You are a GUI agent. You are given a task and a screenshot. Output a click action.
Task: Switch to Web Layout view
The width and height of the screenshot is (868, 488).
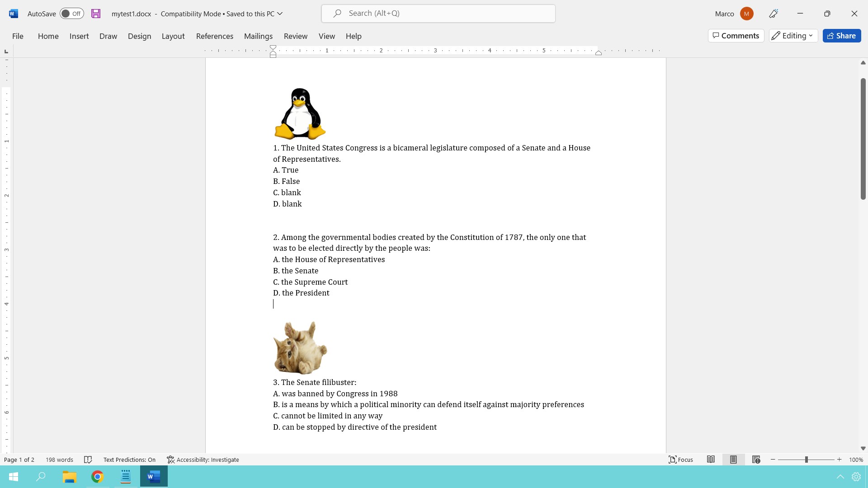pyautogui.click(x=756, y=460)
